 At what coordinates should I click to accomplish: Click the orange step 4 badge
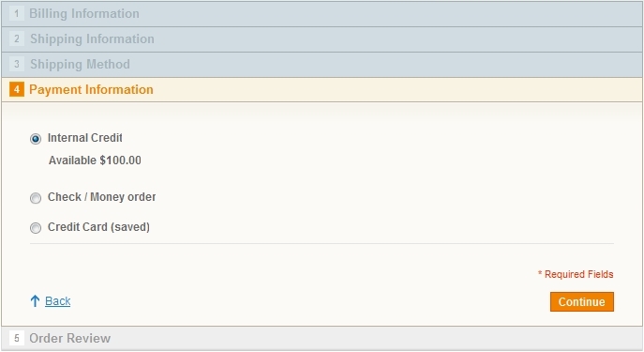click(17, 90)
